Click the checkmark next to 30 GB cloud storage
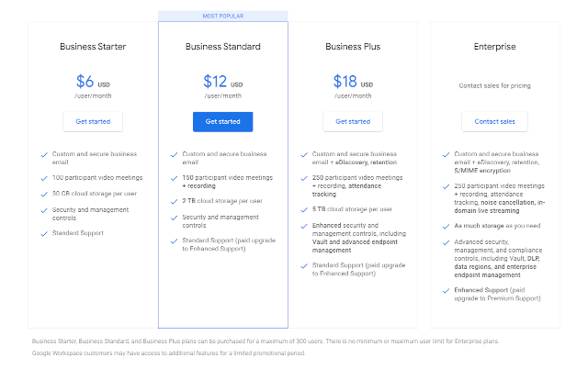Image resolution: width=588 pixels, height=369 pixels. (45, 193)
